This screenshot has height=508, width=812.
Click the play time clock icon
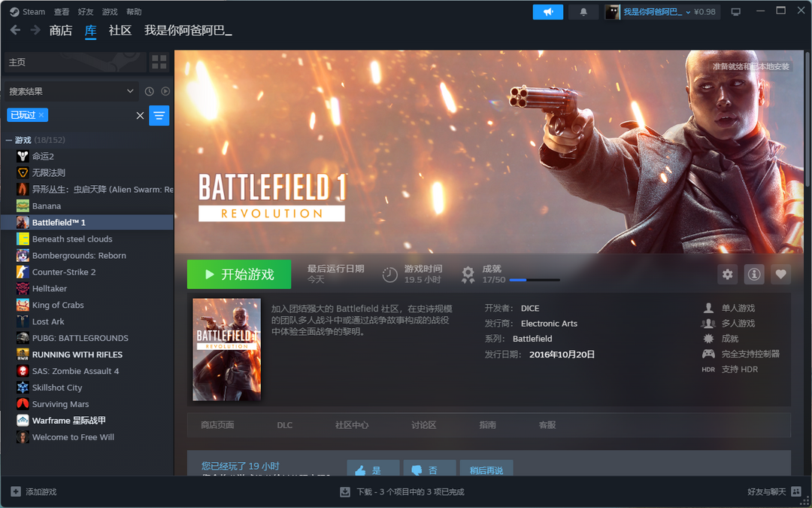pos(390,275)
